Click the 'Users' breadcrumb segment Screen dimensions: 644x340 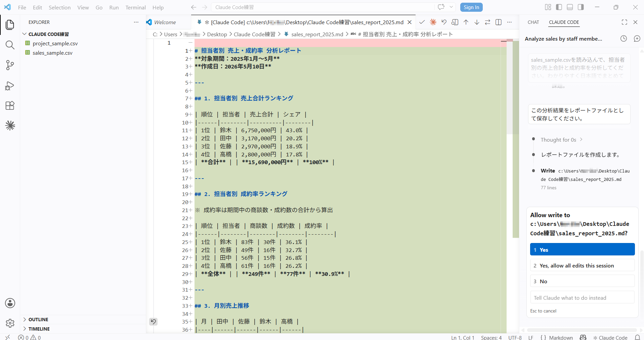(x=170, y=34)
